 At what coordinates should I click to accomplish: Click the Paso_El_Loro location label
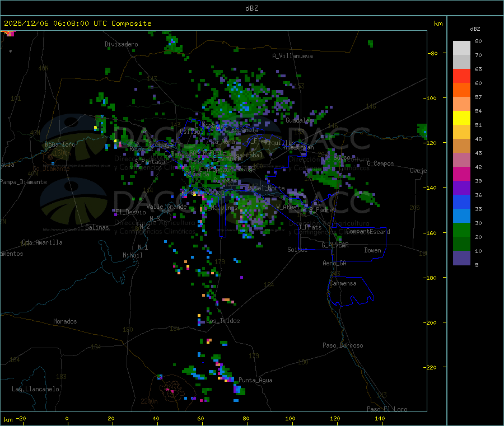387,409
